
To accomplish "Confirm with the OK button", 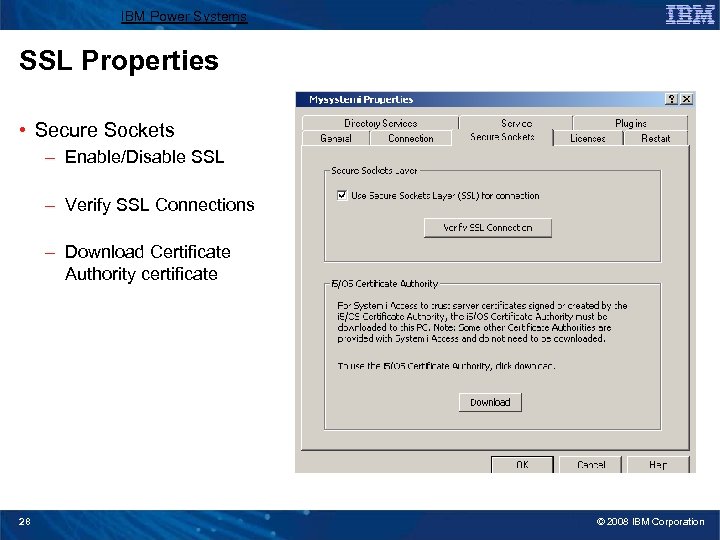I will point(522,464).
